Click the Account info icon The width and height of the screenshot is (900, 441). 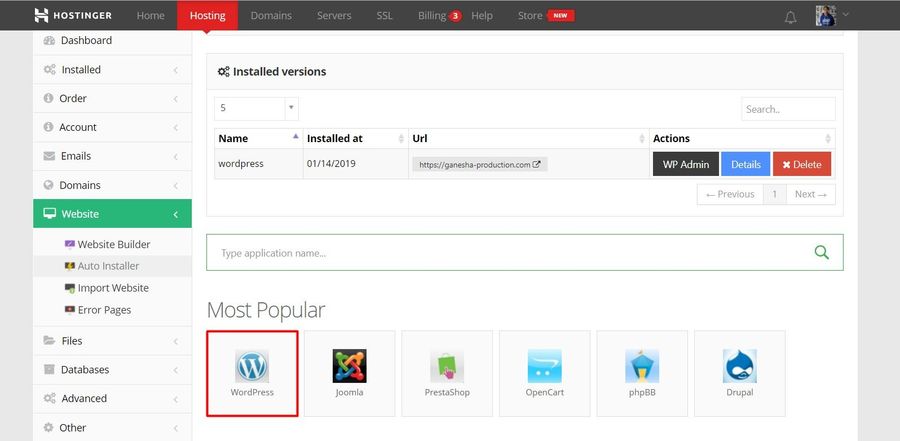[x=48, y=127]
